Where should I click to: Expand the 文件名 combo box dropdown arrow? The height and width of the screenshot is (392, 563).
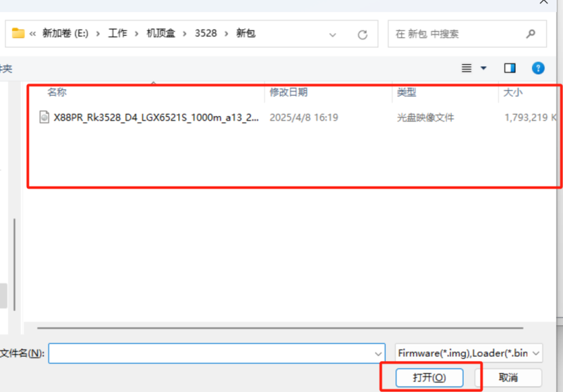point(378,353)
